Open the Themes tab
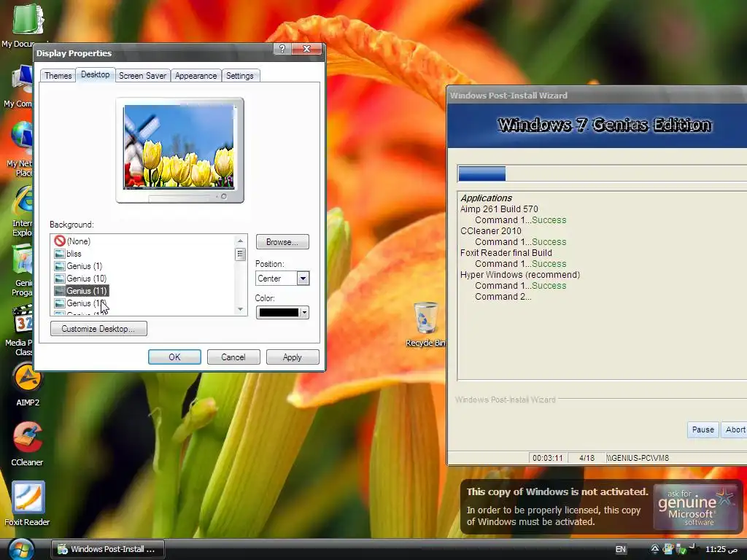Screen dimensions: 747x560 coord(58,76)
